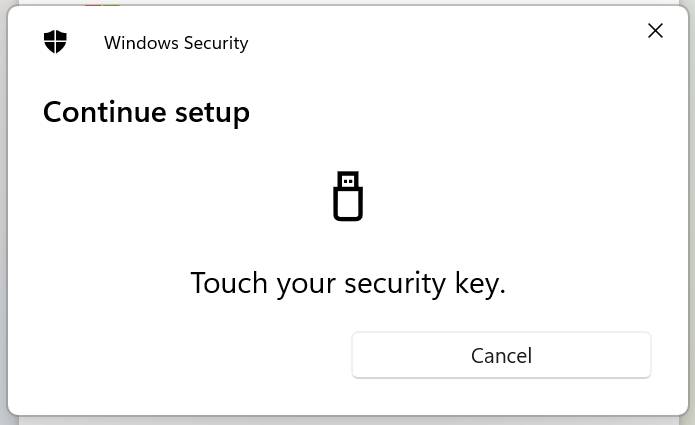Dismiss the Windows Security prompt via X
The image size is (695, 425).
655,31
